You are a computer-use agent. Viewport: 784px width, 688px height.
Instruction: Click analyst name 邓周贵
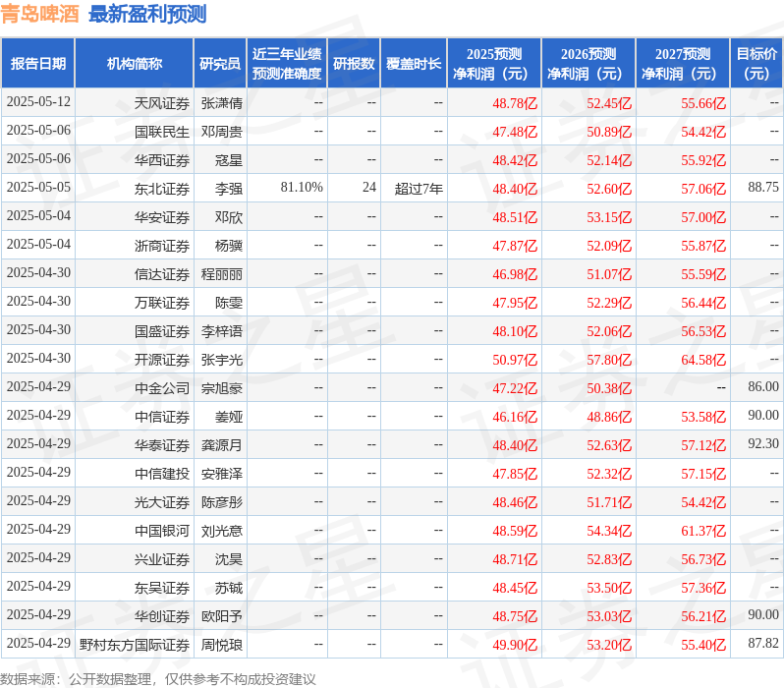pyautogui.click(x=221, y=132)
